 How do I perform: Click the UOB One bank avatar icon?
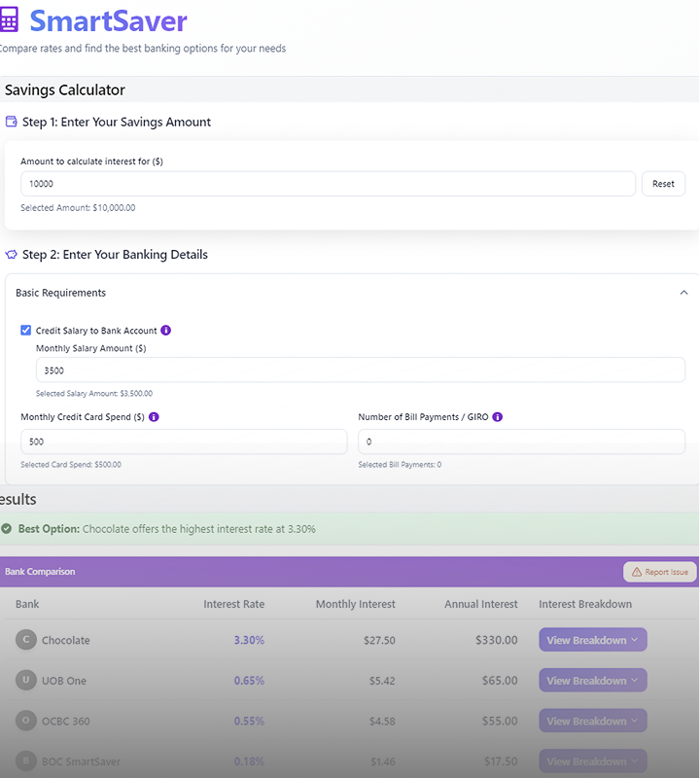point(27,681)
